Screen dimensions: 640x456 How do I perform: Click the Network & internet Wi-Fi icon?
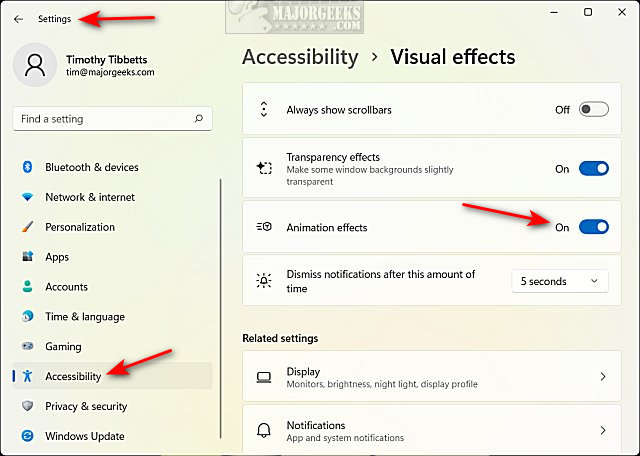click(x=27, y=197)
